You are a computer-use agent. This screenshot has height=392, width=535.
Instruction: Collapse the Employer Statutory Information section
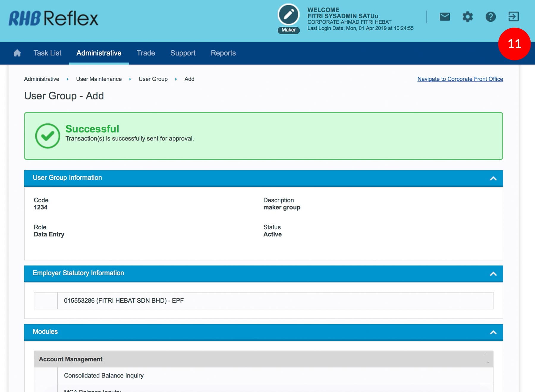[493, 274]
